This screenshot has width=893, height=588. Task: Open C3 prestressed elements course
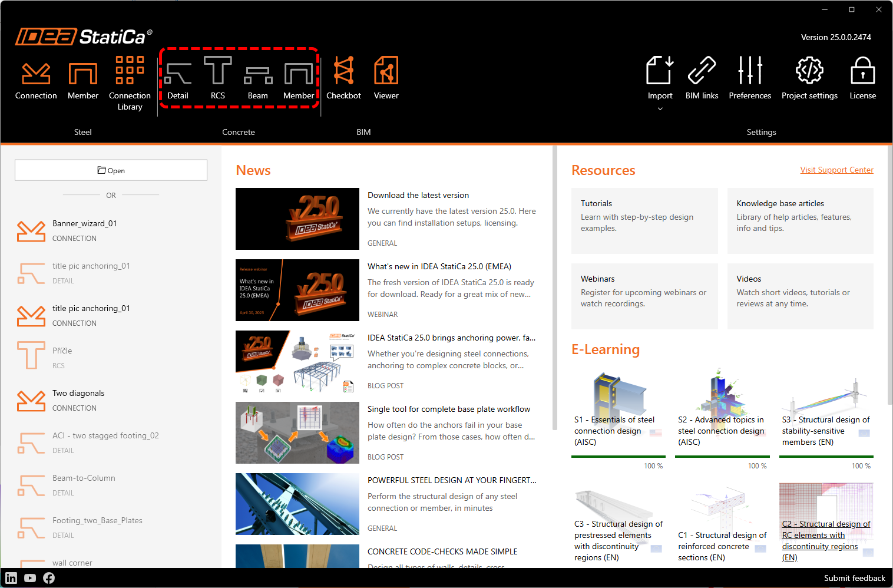click(619, 524)
